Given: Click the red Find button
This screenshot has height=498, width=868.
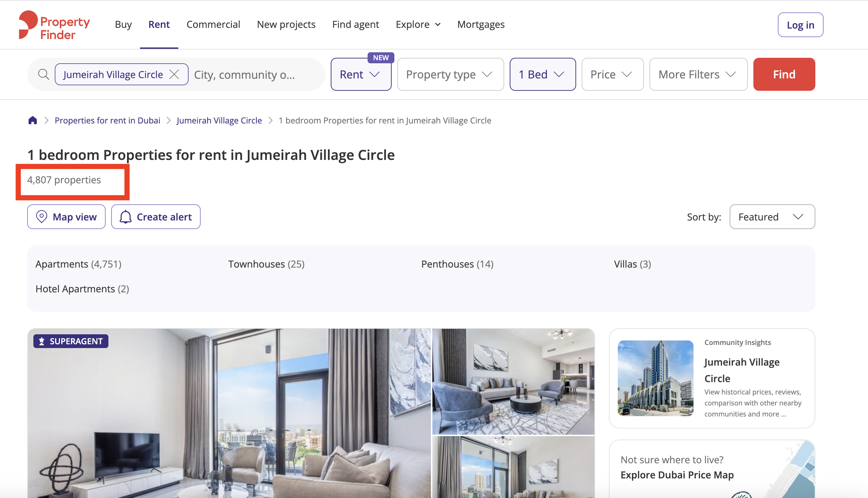Looking at the screenshot, I should pos(784,74).
